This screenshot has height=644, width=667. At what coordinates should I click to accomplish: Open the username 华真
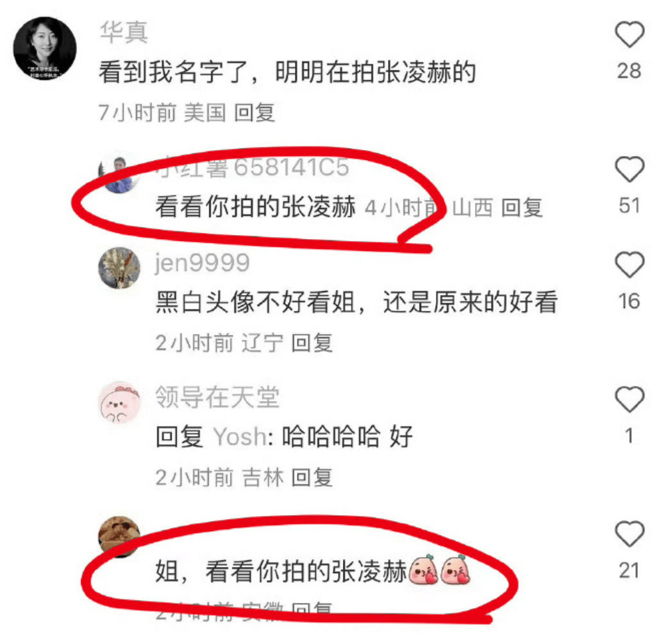[x=124, y=33]
